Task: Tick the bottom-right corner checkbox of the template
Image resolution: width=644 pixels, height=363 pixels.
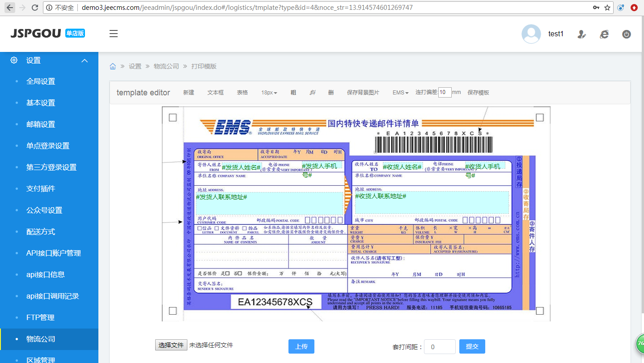Action: point(540,311)
